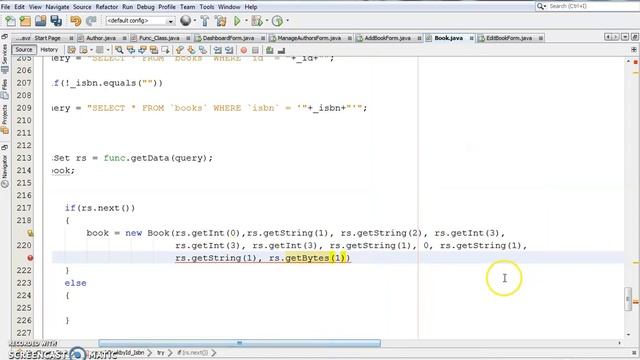Viewport: 640px width, 360px height.
Task: Switch to the Author.java tab
Action: (101, 38)
